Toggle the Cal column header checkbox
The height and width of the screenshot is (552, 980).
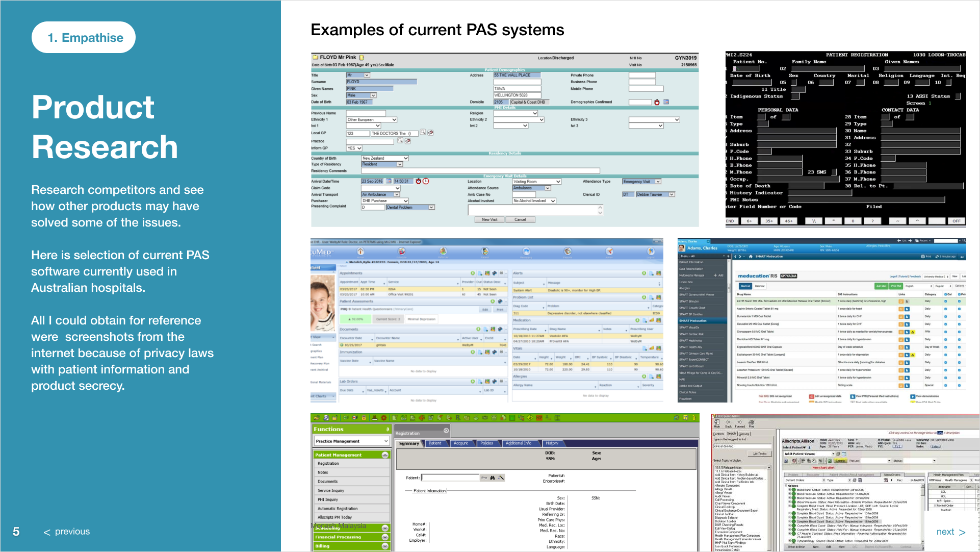[945, 294]
